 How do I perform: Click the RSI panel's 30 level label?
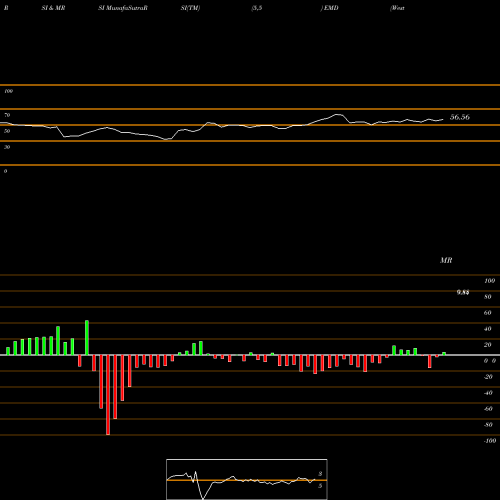coord(7,147)
